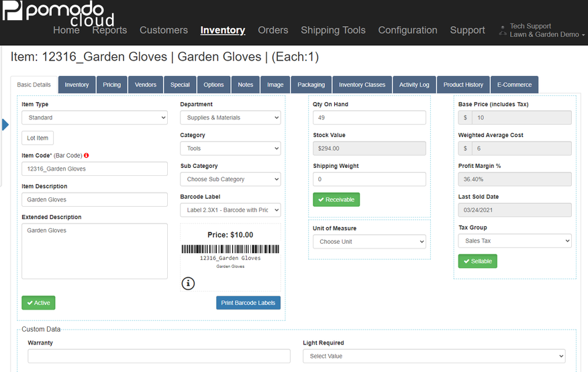Click the info circle icon below barcode preview
Screen dimensions: 588x372
pos(188,283)
